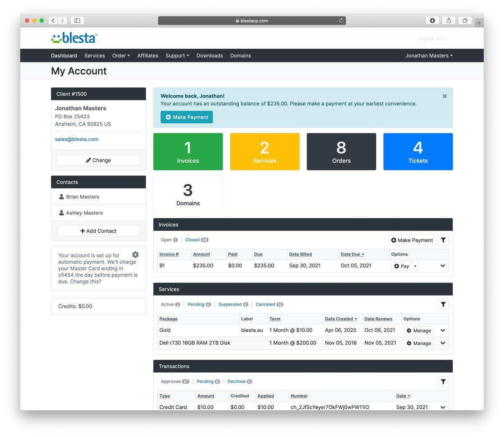Switch to Closed invoices tab
The image size is (504, 437).
(x=192, y=240)
